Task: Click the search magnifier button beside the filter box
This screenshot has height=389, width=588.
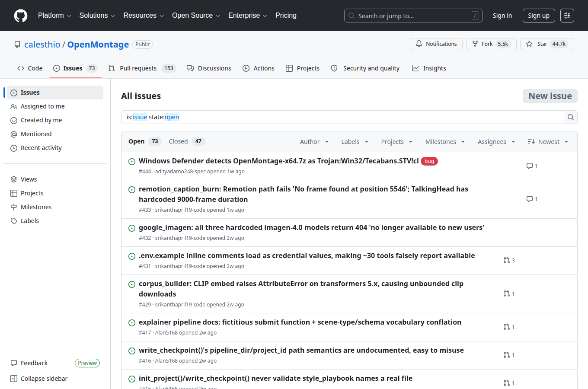Action: click(571, 117)
